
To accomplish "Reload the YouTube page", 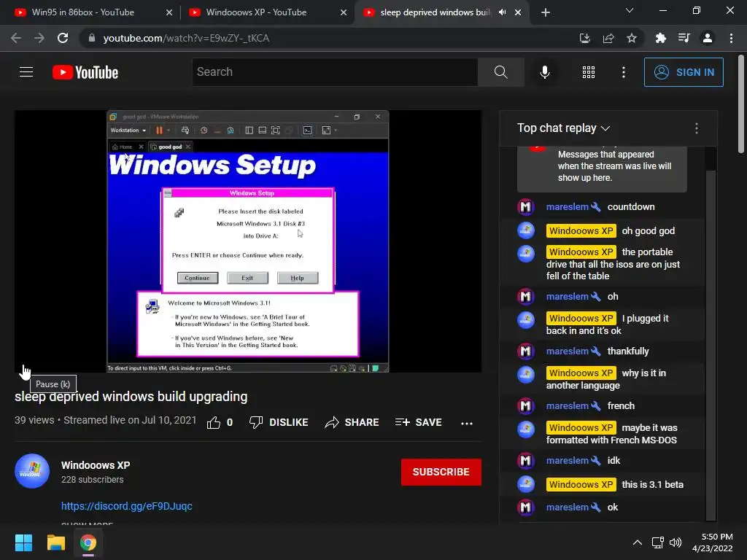I will (63, 38).
